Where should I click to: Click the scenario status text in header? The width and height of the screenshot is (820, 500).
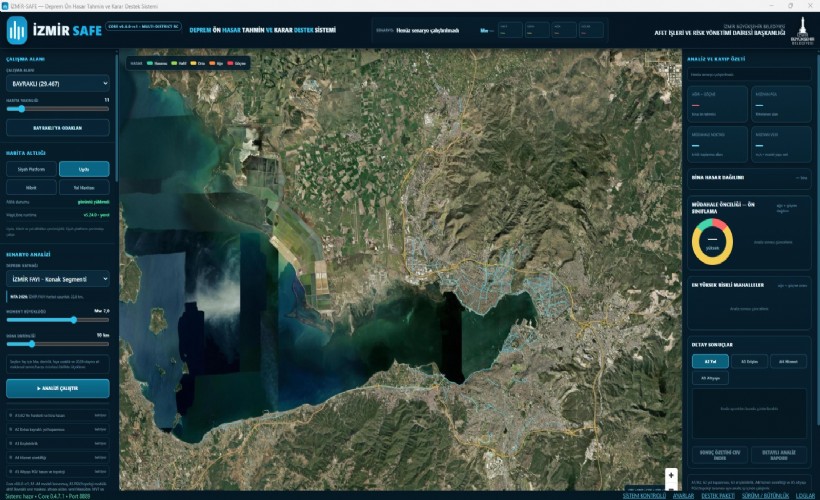(x=427, y=30)
